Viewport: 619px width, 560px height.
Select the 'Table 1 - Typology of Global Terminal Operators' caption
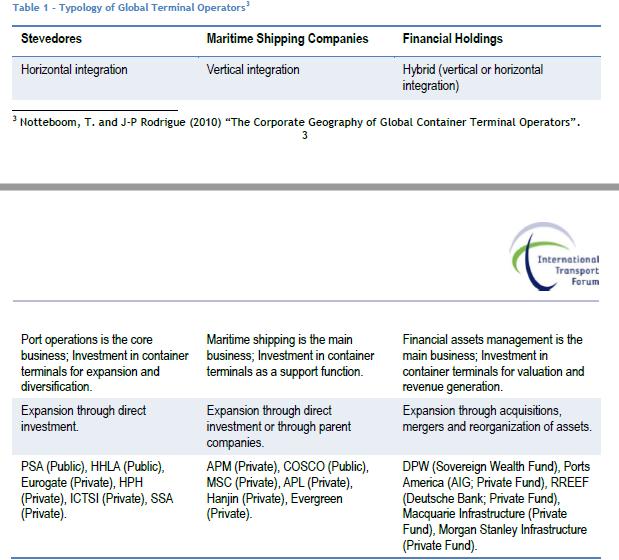click(131, 7)
